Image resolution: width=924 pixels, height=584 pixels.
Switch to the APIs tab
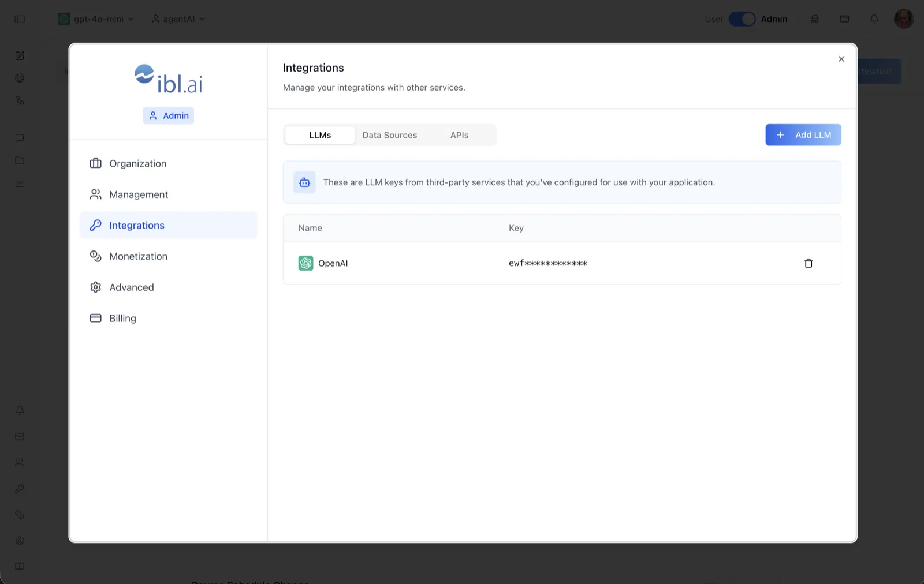(x=459, y=135)
